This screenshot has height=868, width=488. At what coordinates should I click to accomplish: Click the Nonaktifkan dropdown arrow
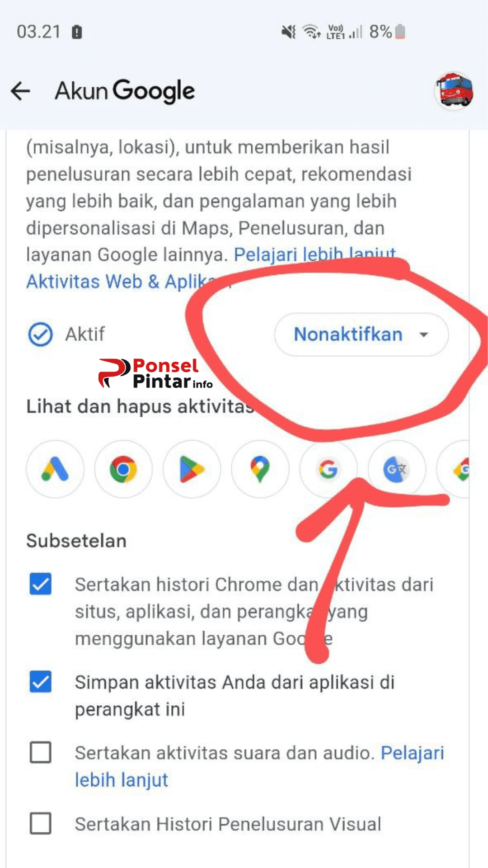423,335
